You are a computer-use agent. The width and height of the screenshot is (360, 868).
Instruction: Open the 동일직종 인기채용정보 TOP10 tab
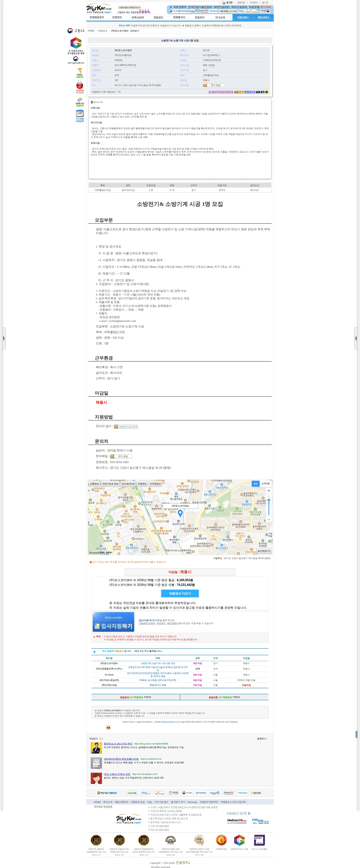(224, 697)
